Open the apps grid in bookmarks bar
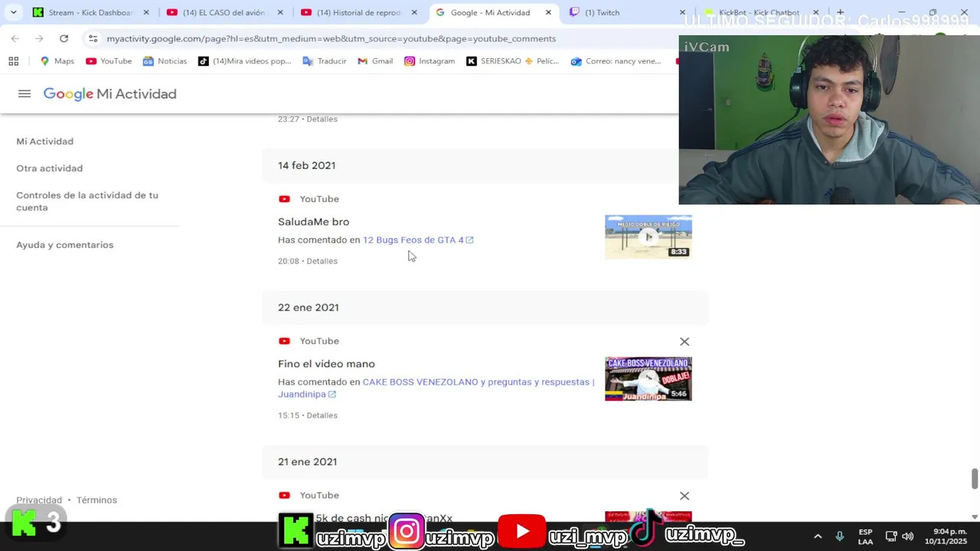 coord(13,61)
